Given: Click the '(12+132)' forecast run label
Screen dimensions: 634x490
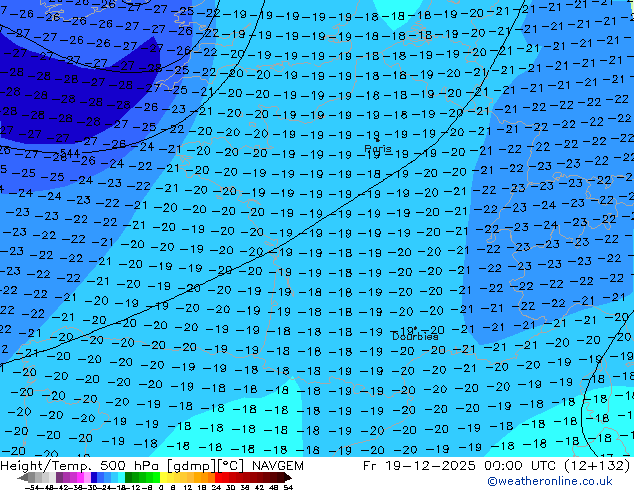Looking at the screenshot, I should (595, 466).
